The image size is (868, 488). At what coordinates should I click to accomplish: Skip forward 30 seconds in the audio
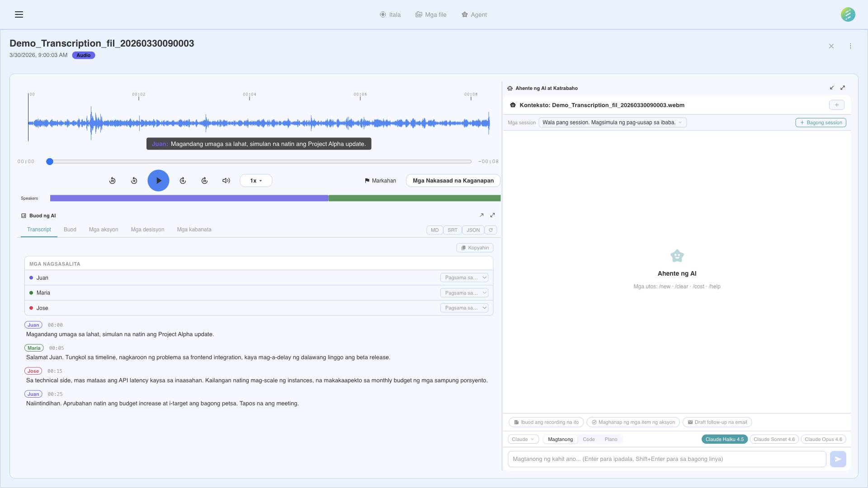click(204, 180)
